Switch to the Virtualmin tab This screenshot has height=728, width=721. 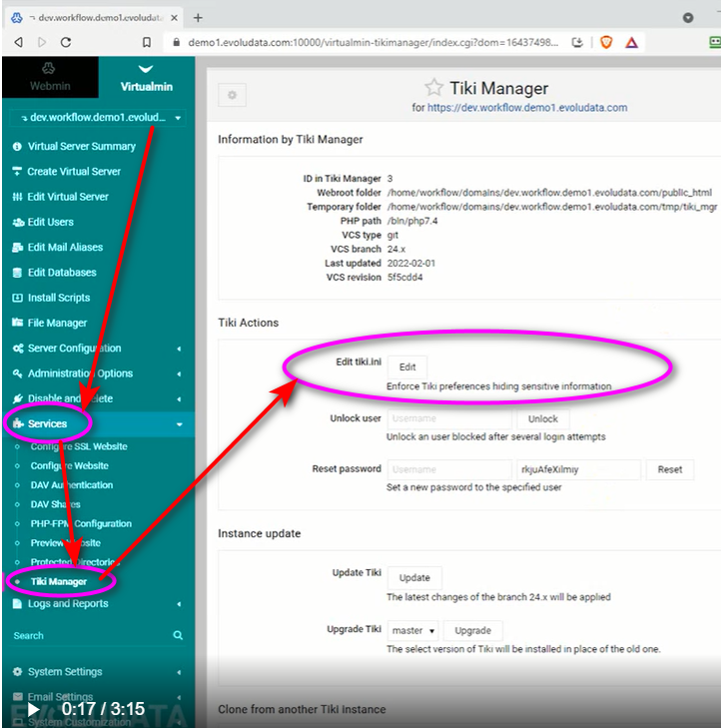146,77
